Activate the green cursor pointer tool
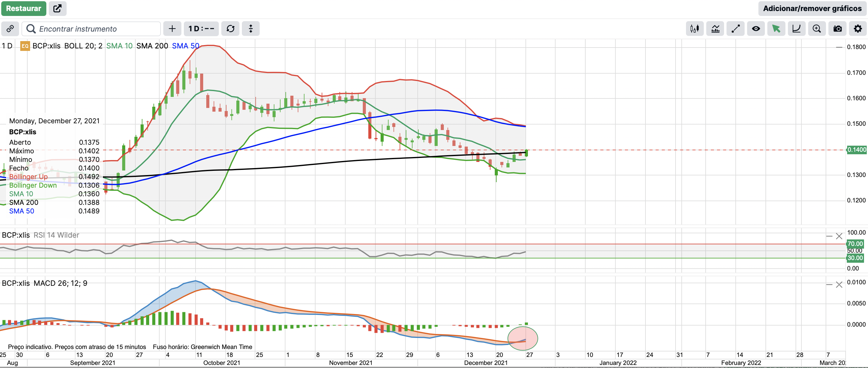Screen dimensions: 868x368 (x=776, y=29)
